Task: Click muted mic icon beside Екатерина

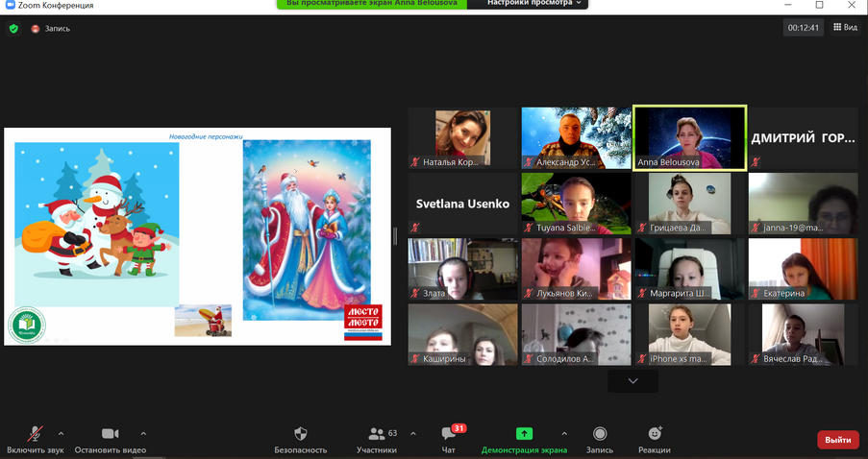Action: click(756, 293)
